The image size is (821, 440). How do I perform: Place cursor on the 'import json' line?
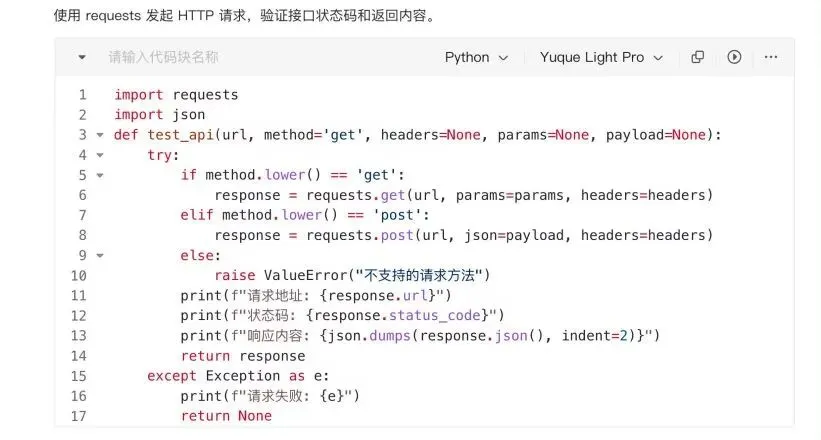[x=160, y=115]
